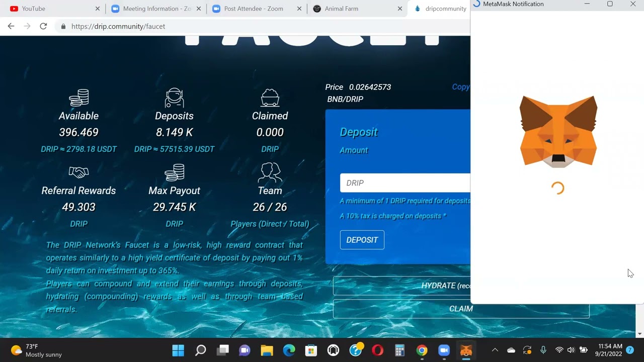Viewport: 644px width, 362px height.
Task: Click the Claimed mine cart icon
Action: click(x=270, y=98)
